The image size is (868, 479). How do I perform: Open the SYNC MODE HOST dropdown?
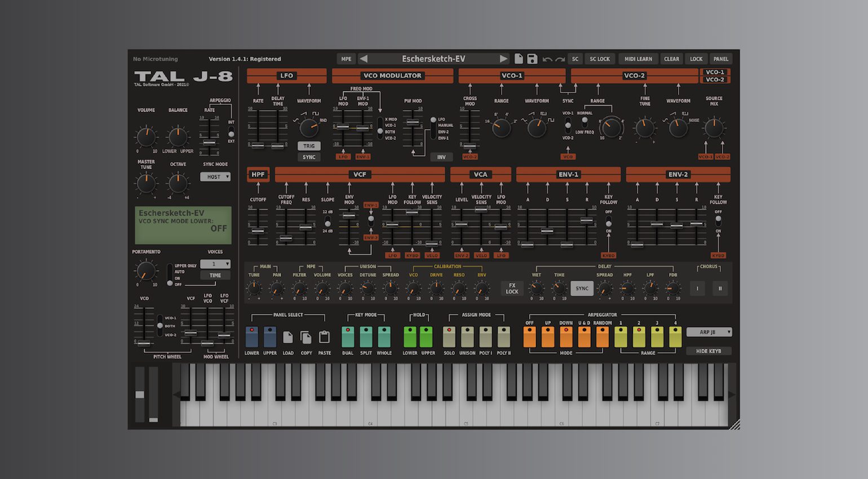[215, 176]
